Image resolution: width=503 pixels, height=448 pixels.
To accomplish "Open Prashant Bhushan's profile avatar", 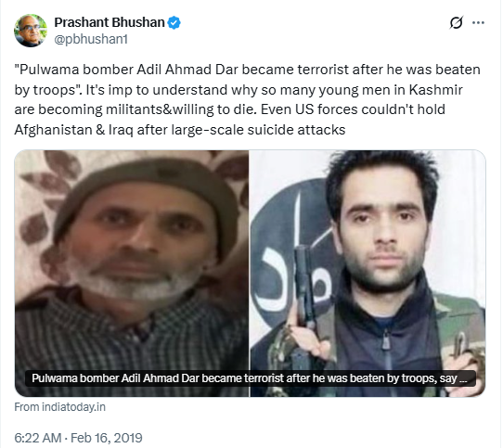I will [31, 31].
